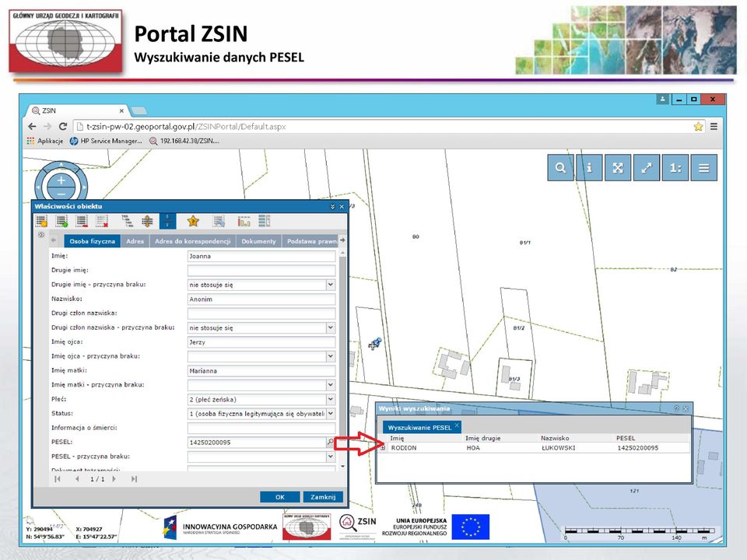The image size is (747, 560).
Task: Open the Dokumenty tab
Action: (x=258, y=241)
